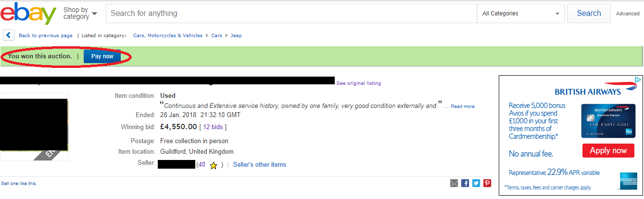Screen dimensions: 644x199
Task: Open the 12 bids history link
Action: (x=213, y=127)
